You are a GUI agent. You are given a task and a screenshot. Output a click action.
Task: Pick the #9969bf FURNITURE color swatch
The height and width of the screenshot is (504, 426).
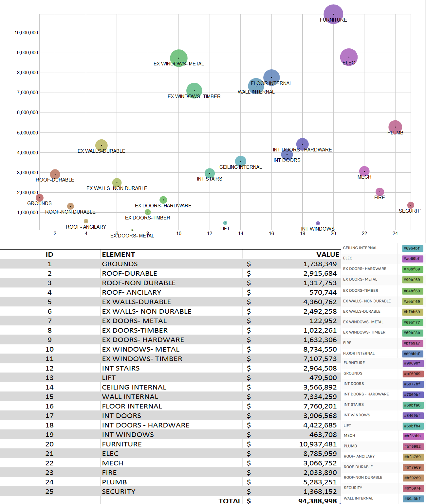413,363
